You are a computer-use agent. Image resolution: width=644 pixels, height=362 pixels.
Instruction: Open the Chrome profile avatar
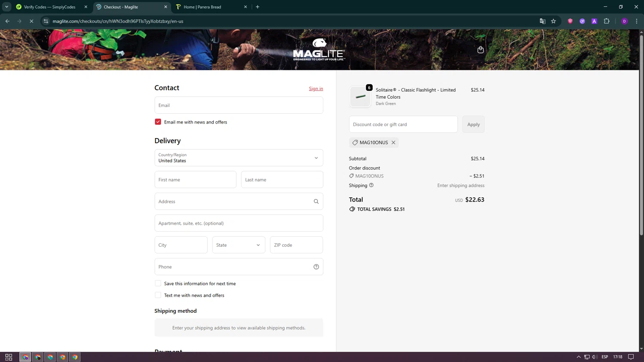(624, 21)
